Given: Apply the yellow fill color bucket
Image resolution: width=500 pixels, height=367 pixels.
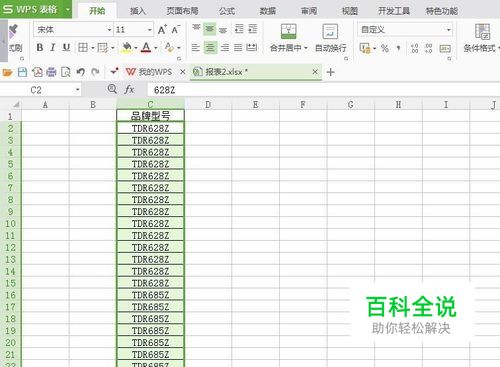Looking at the screenshot, I should pyautogui.click(x=127, y=48).
